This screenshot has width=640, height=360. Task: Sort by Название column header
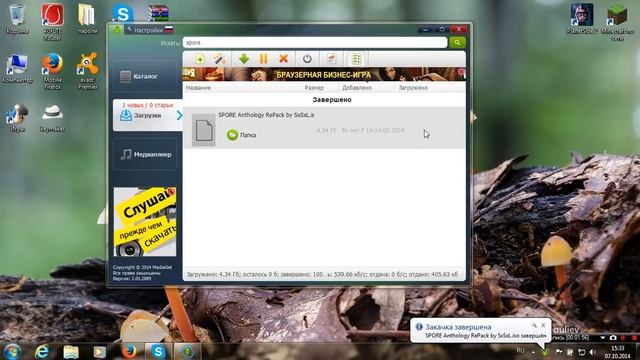198,88
